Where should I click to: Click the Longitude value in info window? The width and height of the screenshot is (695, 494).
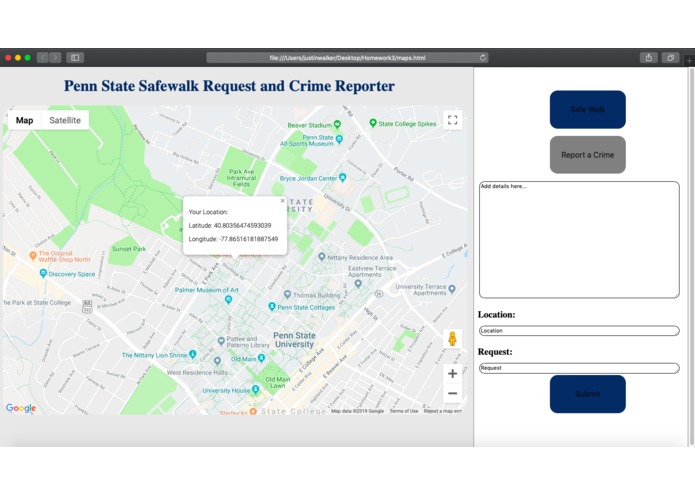point(249,239)
